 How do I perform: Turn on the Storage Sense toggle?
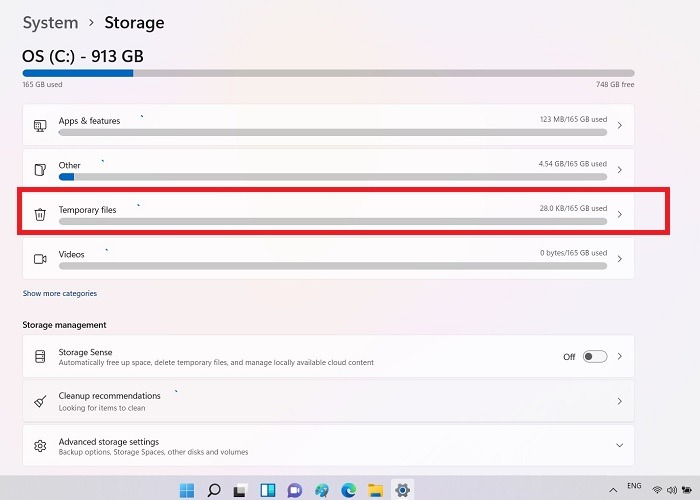tap(595, 356)
